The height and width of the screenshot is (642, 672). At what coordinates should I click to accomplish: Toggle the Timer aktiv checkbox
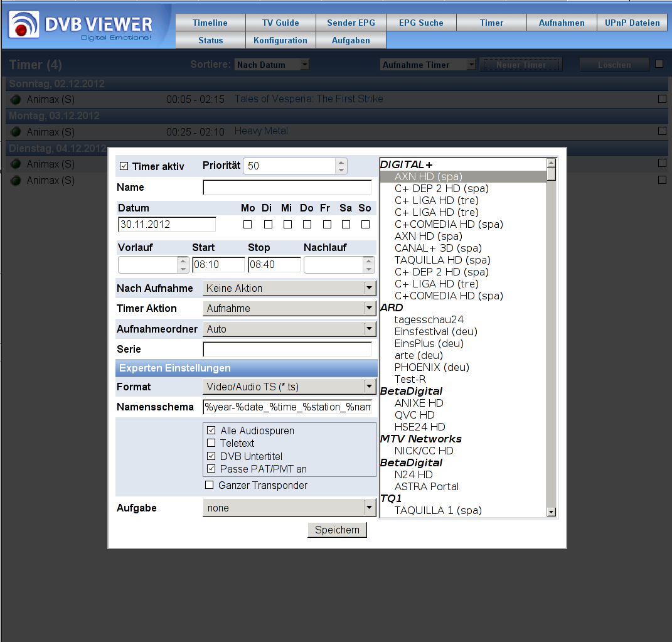tap(124, 166)
